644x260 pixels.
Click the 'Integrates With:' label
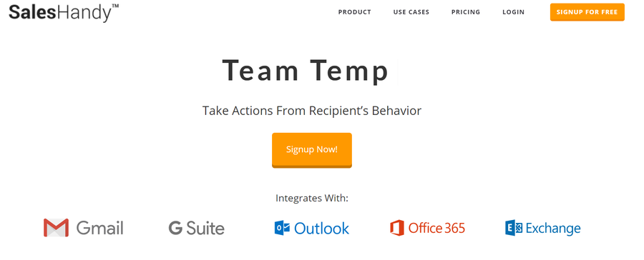(312, 198)
